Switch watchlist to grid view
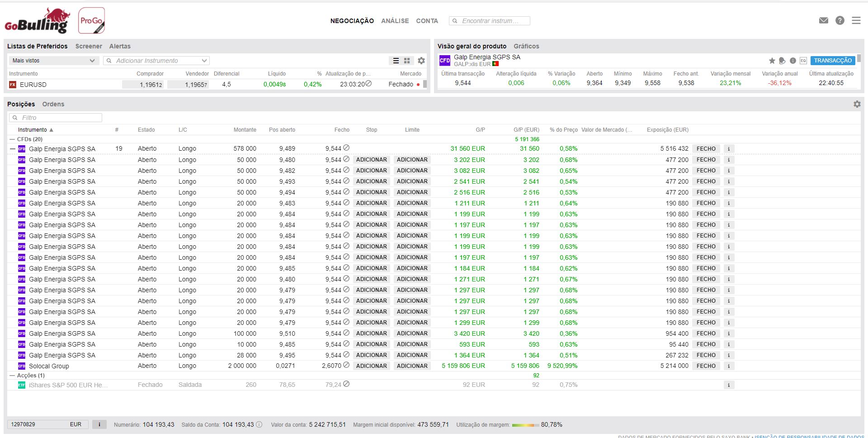868x438 pixels. coord(407,61)
